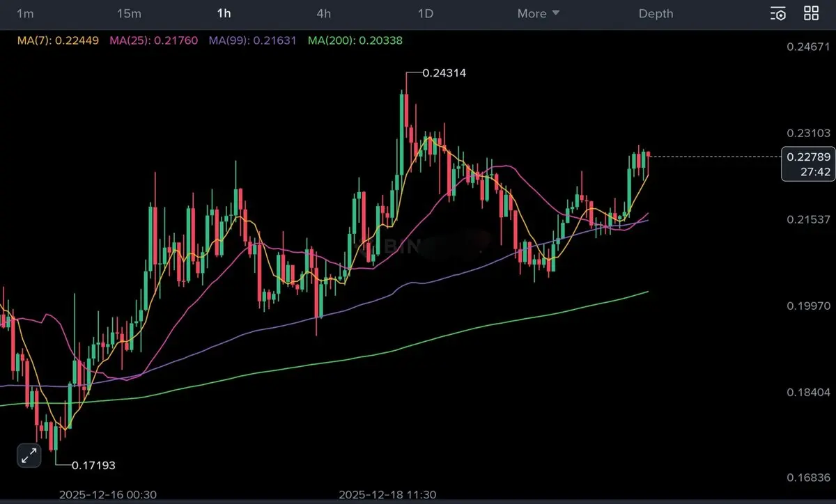Viewport: 836px width, 504px height.
Task: Select the 1m timeframe tab
Action: pyautogui.click(x=25, y=13)
